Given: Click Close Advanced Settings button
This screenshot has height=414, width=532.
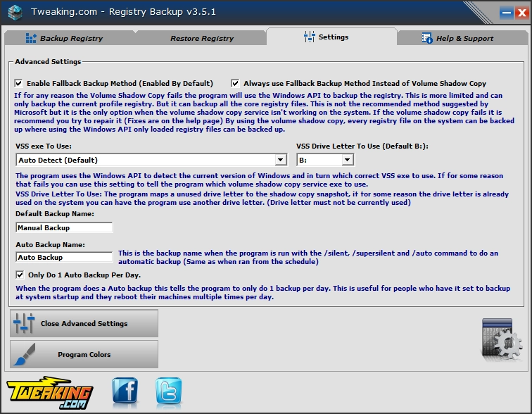Looking at the screenshot, I should pyautogui.click(x=84, y=323).
